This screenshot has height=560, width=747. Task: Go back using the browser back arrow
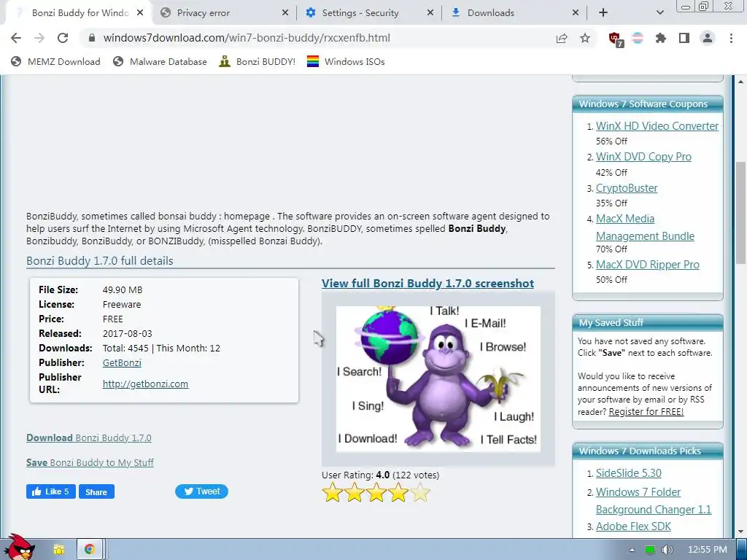coord(16,38)
